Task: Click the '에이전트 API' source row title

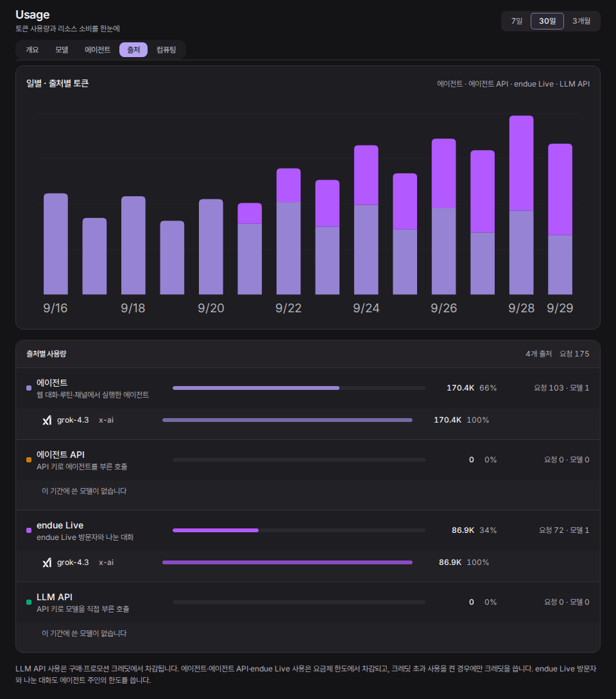Action: pyautogui.click(x=60, y=454)
